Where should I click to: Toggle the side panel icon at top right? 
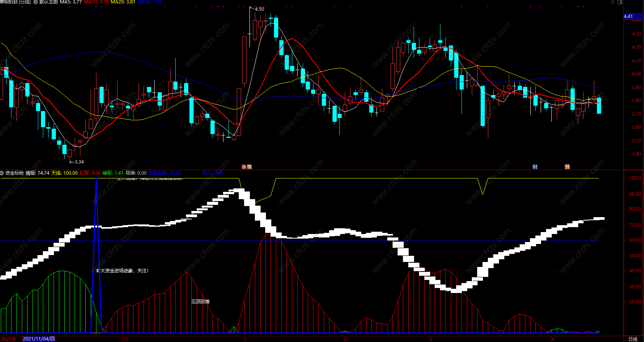(620, 2)
